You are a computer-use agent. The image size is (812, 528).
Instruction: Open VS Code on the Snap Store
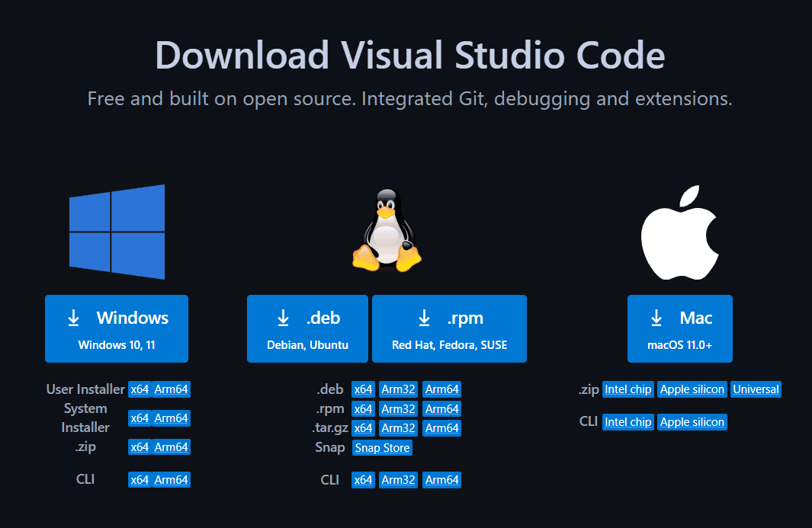coord(382,448)
